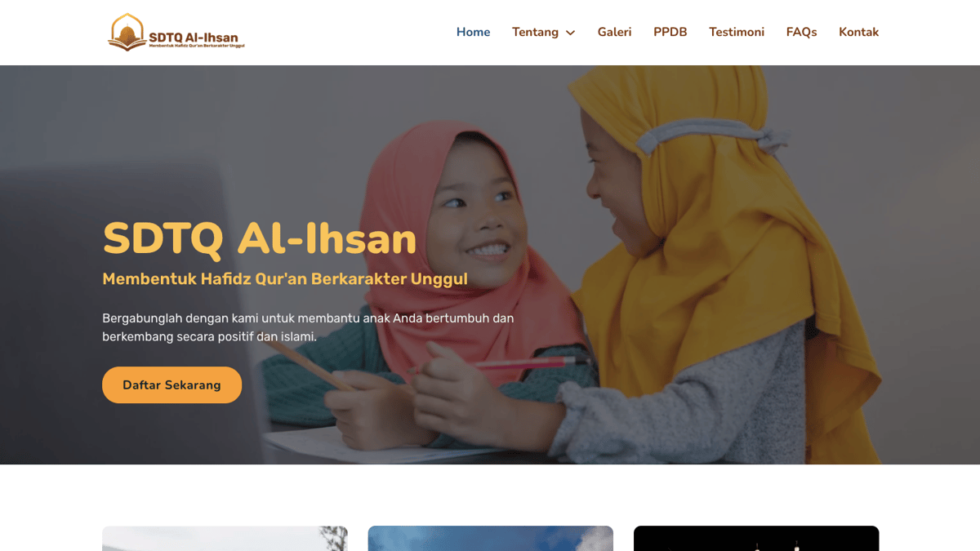Open the rightmost dark card thumbnail

756,538
